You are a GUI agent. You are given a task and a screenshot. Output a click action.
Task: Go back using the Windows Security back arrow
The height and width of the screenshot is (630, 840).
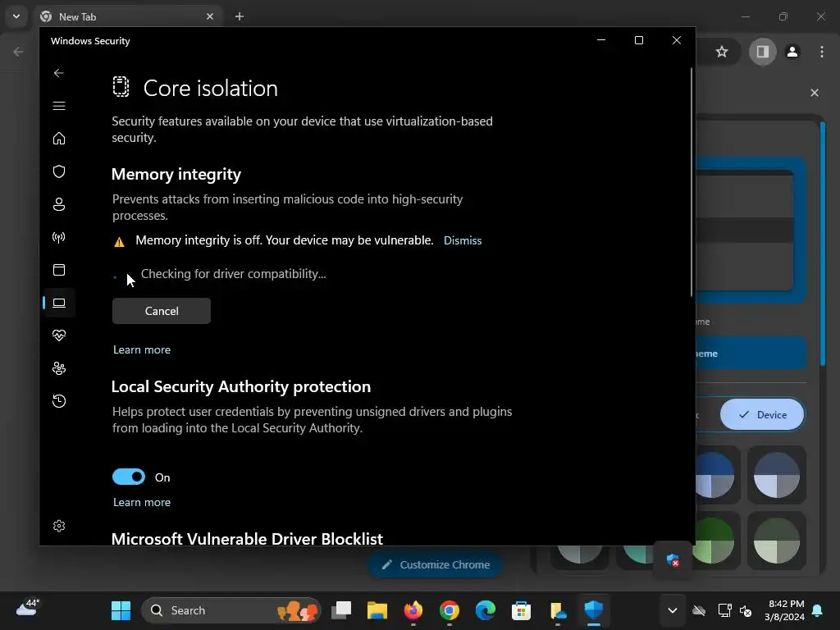[59, 73]
